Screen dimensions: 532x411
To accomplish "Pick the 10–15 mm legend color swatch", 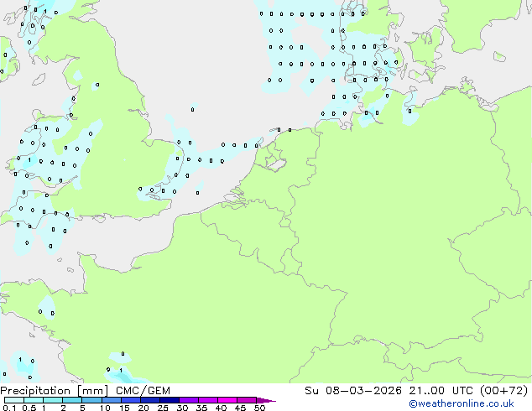I will pos(112,400).
